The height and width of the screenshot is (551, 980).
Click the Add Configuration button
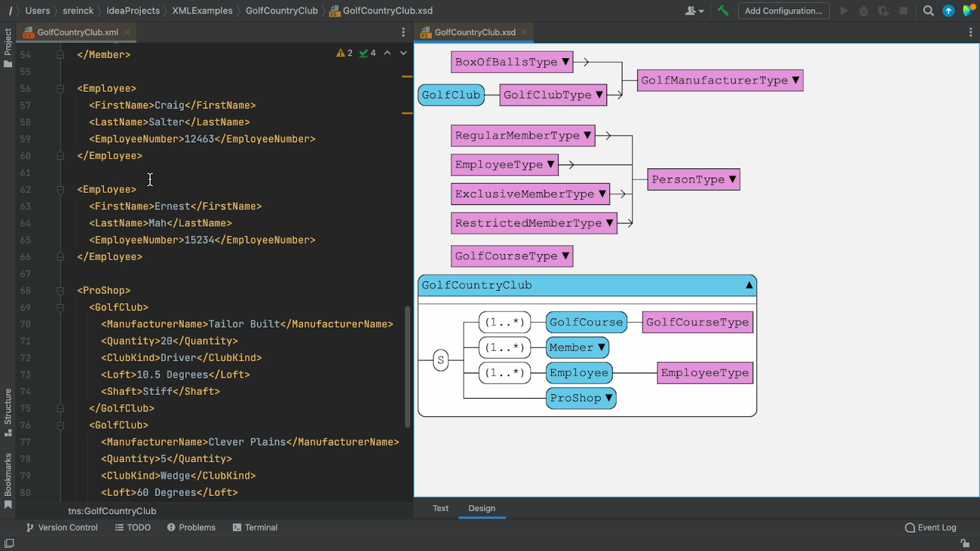[783, 10]
